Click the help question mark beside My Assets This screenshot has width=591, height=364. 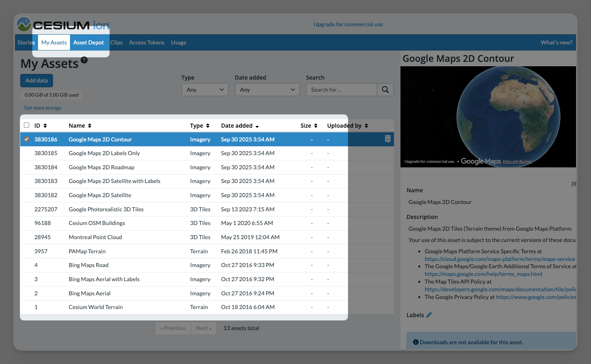pyautogui.click(x=84, y=60)
